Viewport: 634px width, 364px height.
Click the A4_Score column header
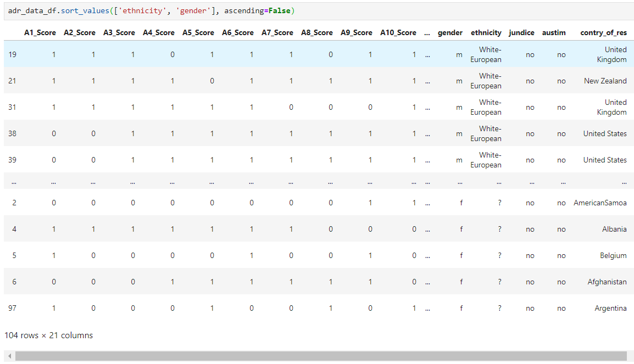159,33
